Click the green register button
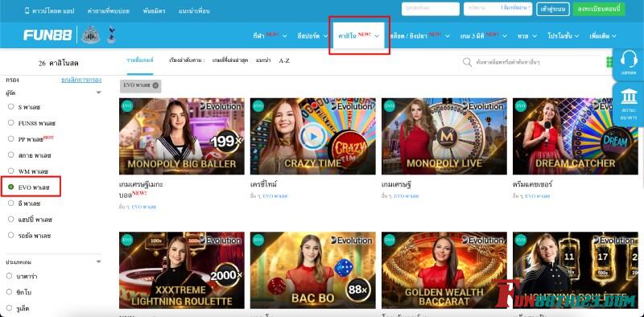Viewport: 644px width, 317px height. [x=599, y=9]
